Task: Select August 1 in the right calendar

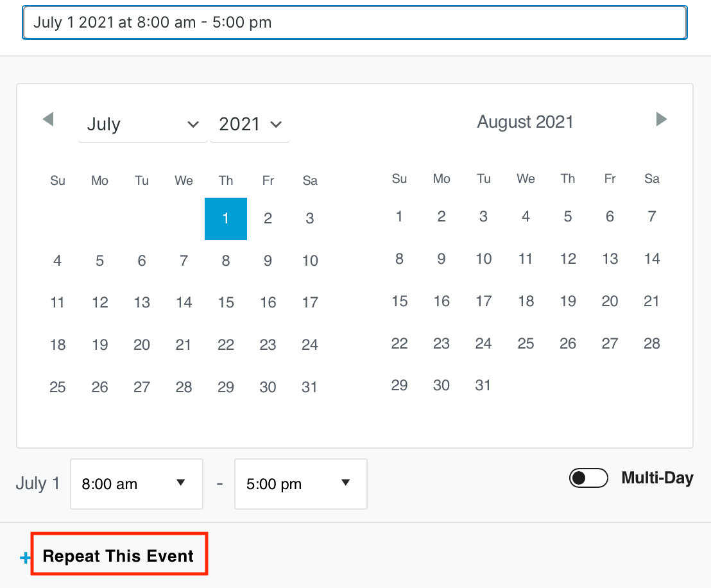Action: click(x=399, y=217)
